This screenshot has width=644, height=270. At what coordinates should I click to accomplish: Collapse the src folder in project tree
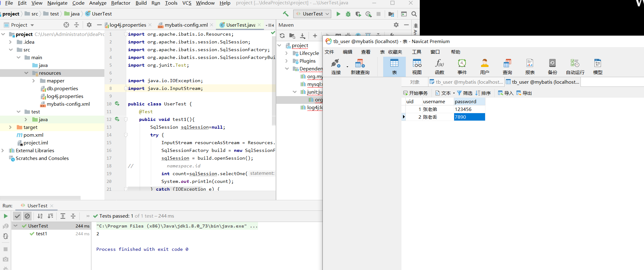[11, 50]
